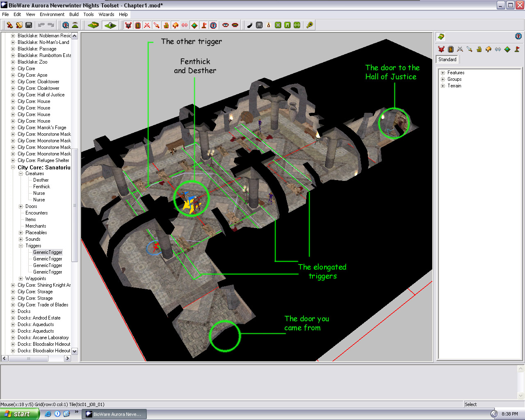Toggle sounds display in the main toolbar
525x420 pixels.
pos(185,25)
